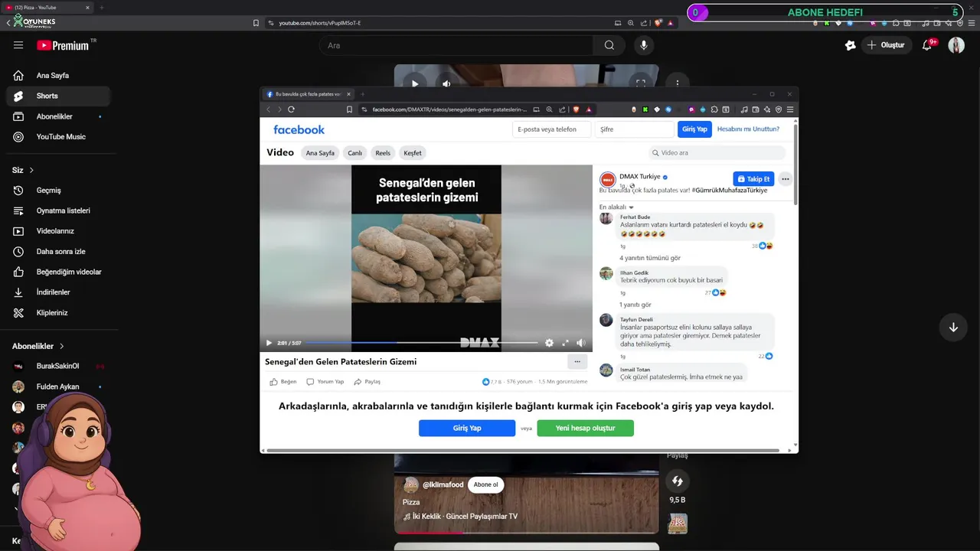The height and width of the screenshot is (551, 980).
Task: Open İki Keklik sound attribution link
Action: click(x=461, y=517)
